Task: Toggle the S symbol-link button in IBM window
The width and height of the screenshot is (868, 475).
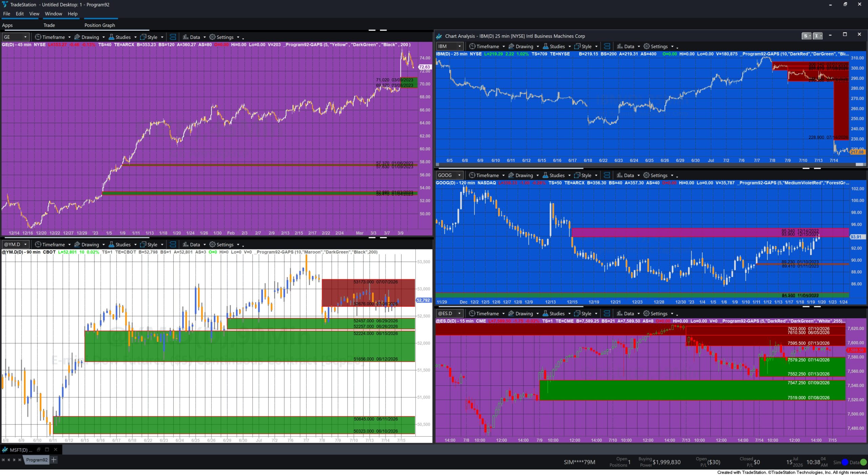Action: click(806, 36)
